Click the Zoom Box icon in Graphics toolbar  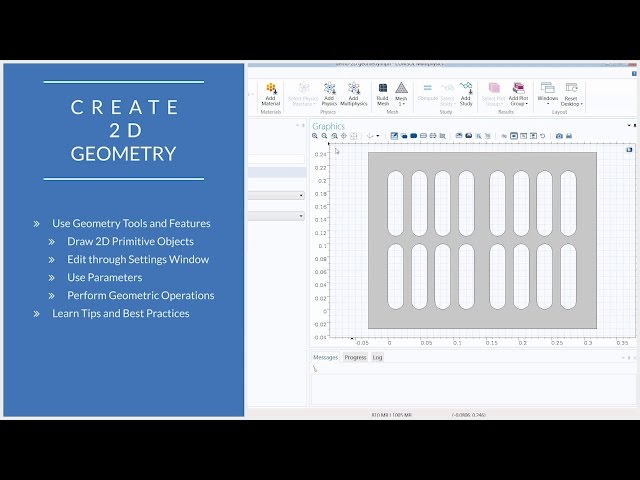click(334, 136)
